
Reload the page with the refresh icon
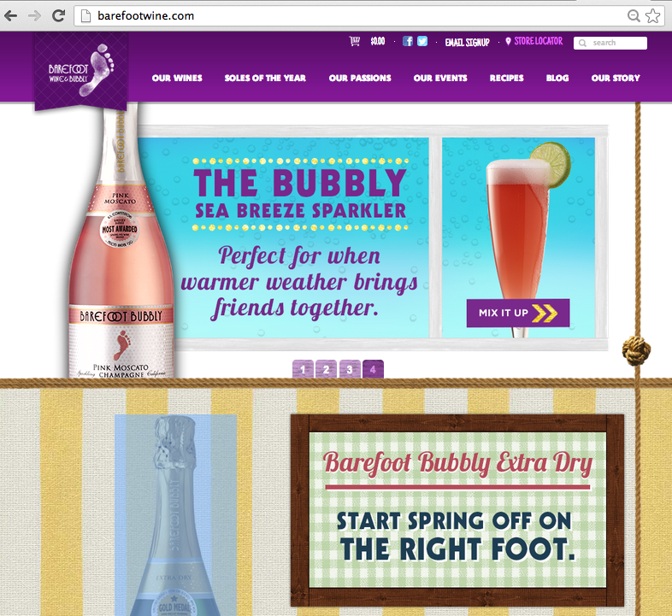[58, 16]
